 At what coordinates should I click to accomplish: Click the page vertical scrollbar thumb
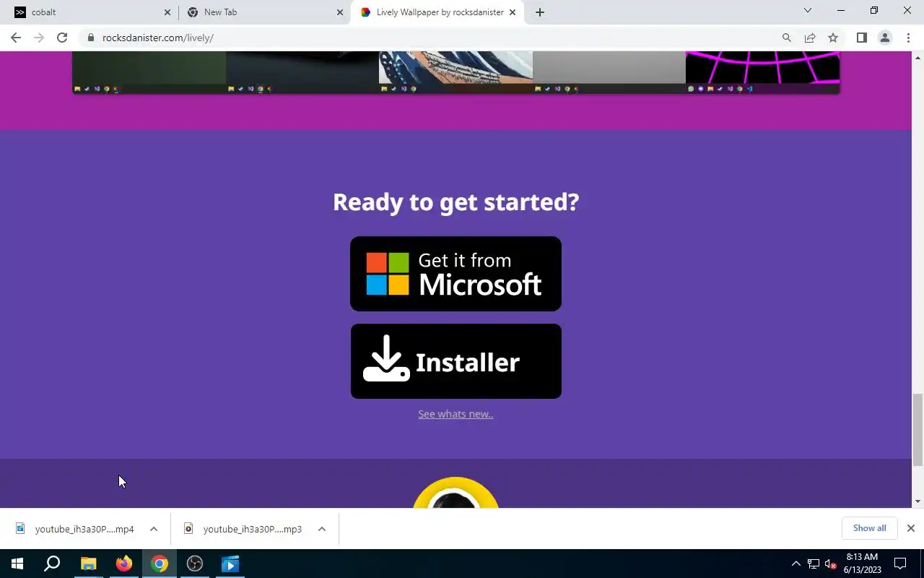pyautogui.click(x=918, y=430)
